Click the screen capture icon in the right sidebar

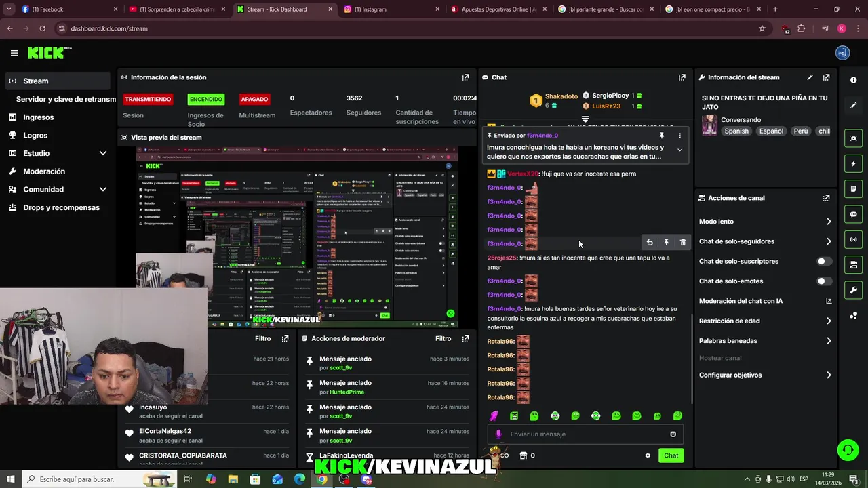tap(853, 138)
